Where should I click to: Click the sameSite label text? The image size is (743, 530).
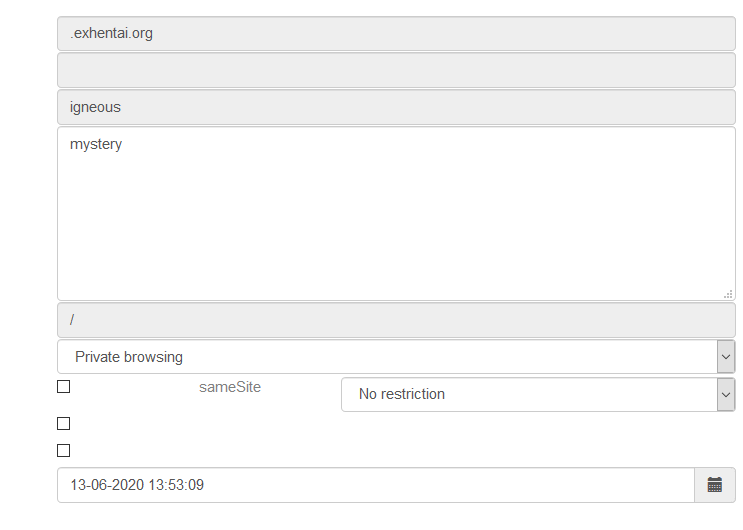coord(230,387)
